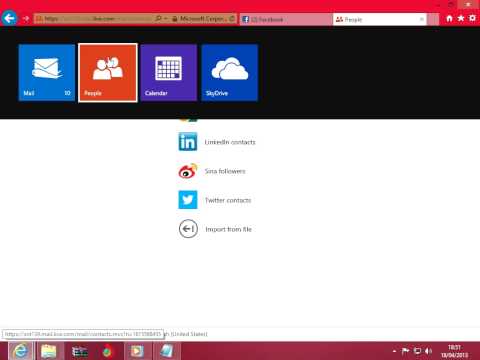Image resolution: width=480 pixels, height=360 pixels.
Task: Show hidden system tray icons
Action: (x=394, y=351)
